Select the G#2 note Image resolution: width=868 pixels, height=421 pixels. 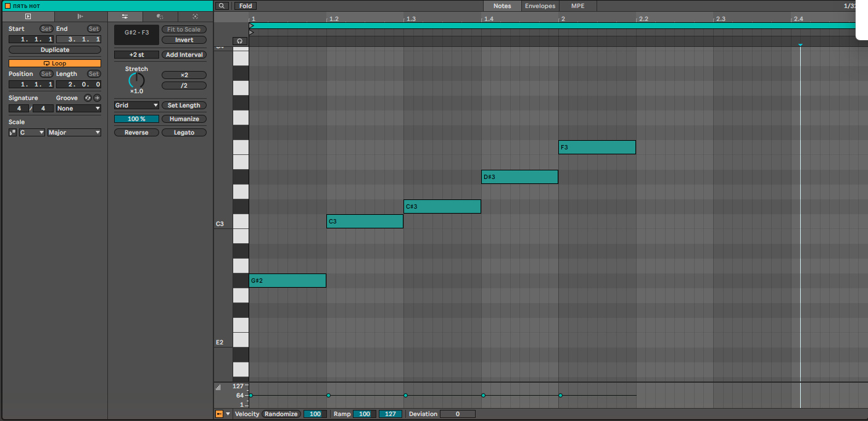(287, 281)
